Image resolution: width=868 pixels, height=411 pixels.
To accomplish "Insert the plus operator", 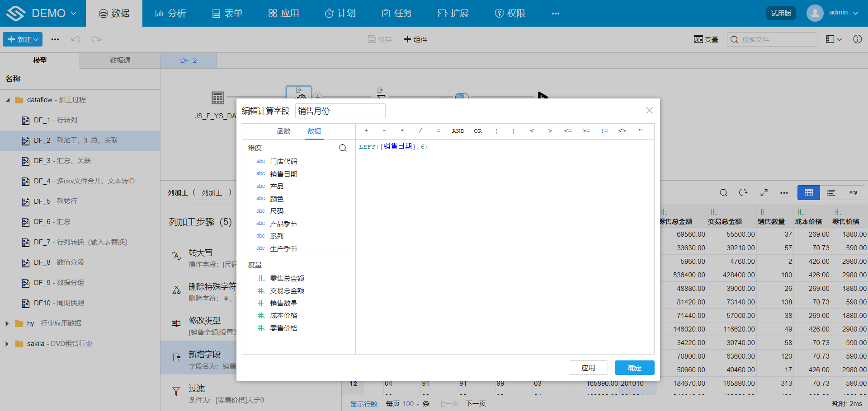I will point(366,131).
